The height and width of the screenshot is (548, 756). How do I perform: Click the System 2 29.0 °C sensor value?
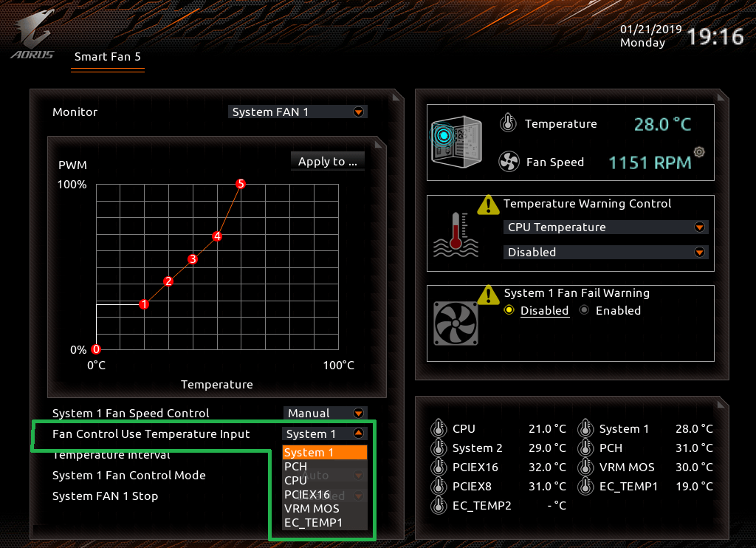click(547, 448)
